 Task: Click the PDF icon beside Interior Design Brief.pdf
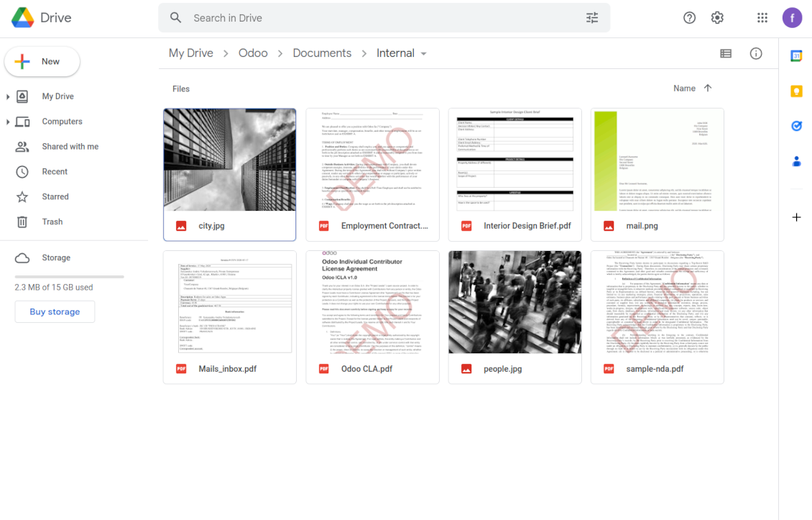click(466, 226)
